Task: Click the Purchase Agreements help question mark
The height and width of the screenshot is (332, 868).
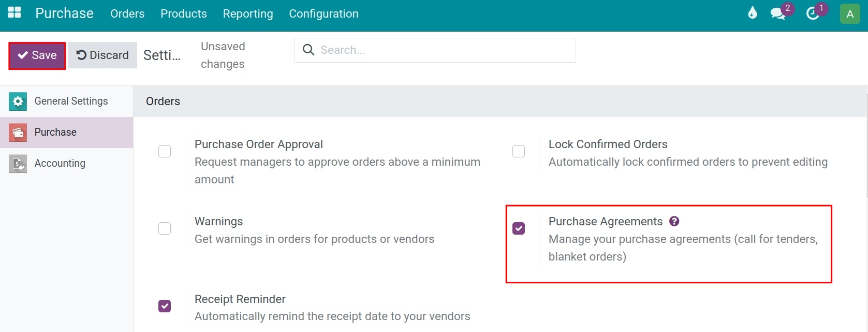Action: 674,221
